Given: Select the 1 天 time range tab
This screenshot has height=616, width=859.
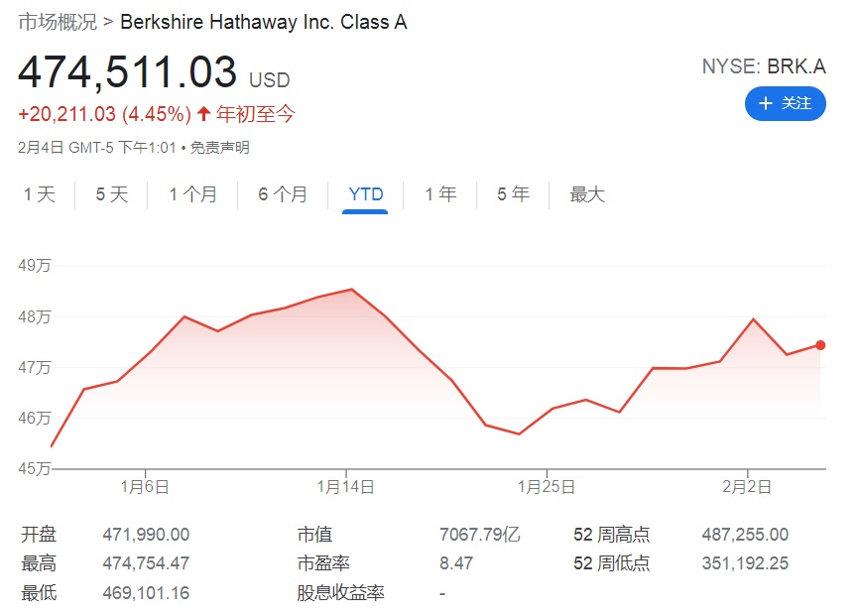Looking at the screenshot, I should click(x=40, y=194).
